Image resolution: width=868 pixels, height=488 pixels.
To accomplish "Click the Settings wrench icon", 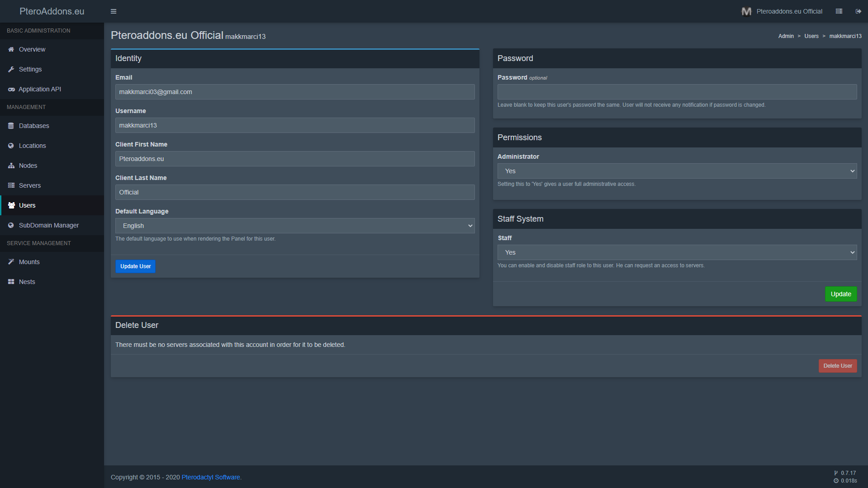I will (x=11, y=69).
